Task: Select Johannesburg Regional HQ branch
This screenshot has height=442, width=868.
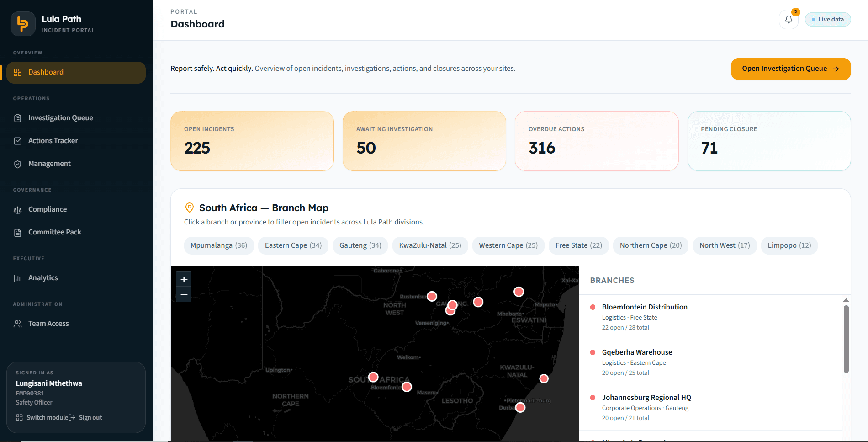Action: point(711,408)
